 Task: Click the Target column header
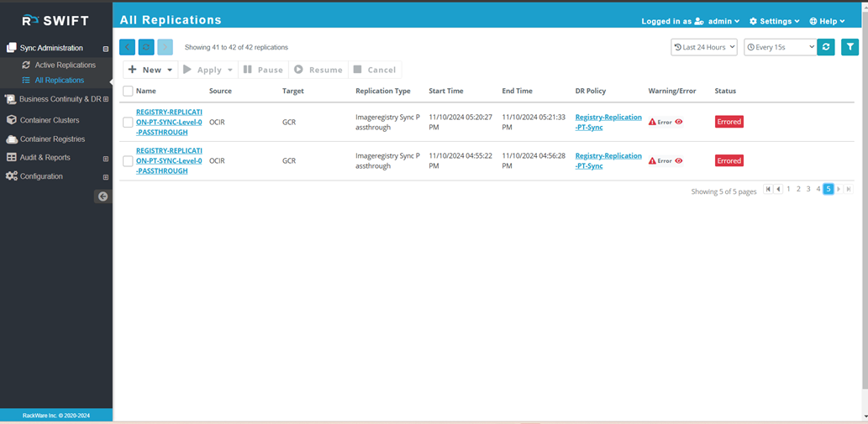[293, 91]
